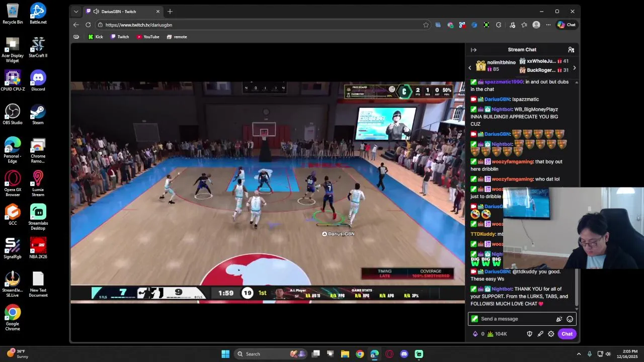Launch Streamlabs Desktop shortcut

click(38, 218)
